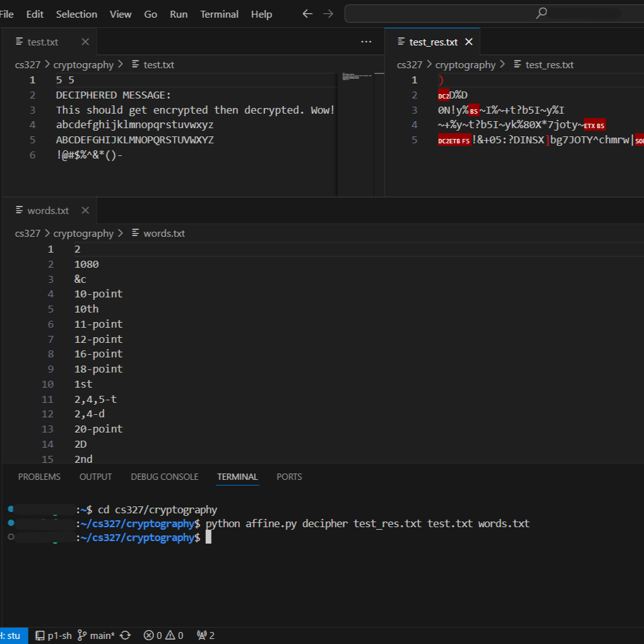
Task: Close the test_res.txt tab
Action: 468,42
